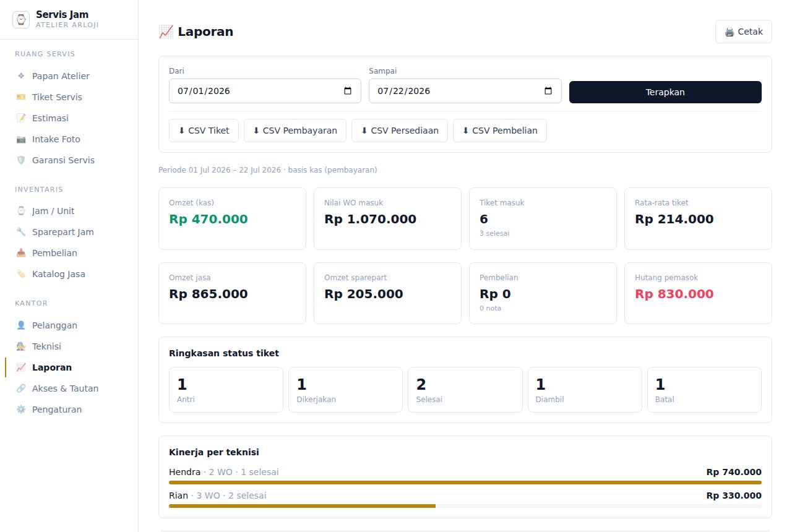
Task: Click Tiket masuk count 6
Action: coord(484,219)
